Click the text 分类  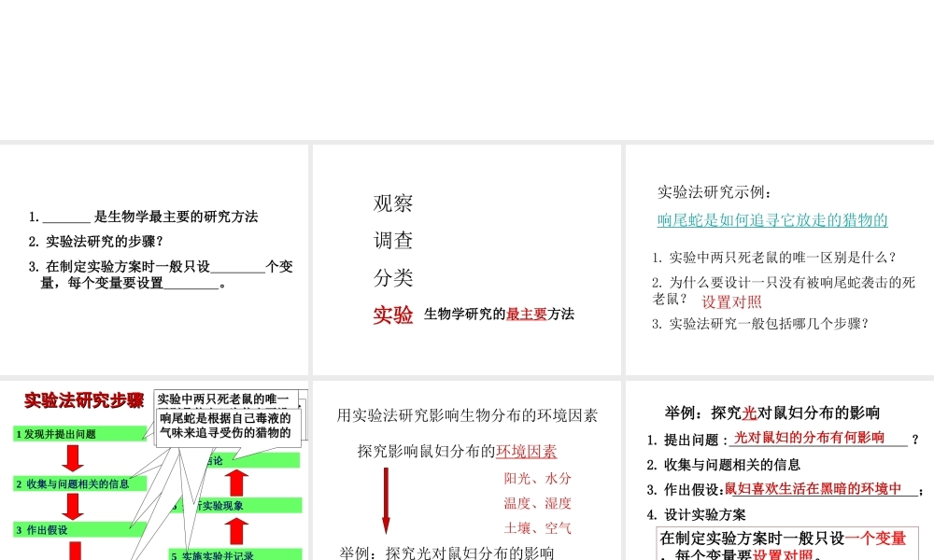point(393,278)
